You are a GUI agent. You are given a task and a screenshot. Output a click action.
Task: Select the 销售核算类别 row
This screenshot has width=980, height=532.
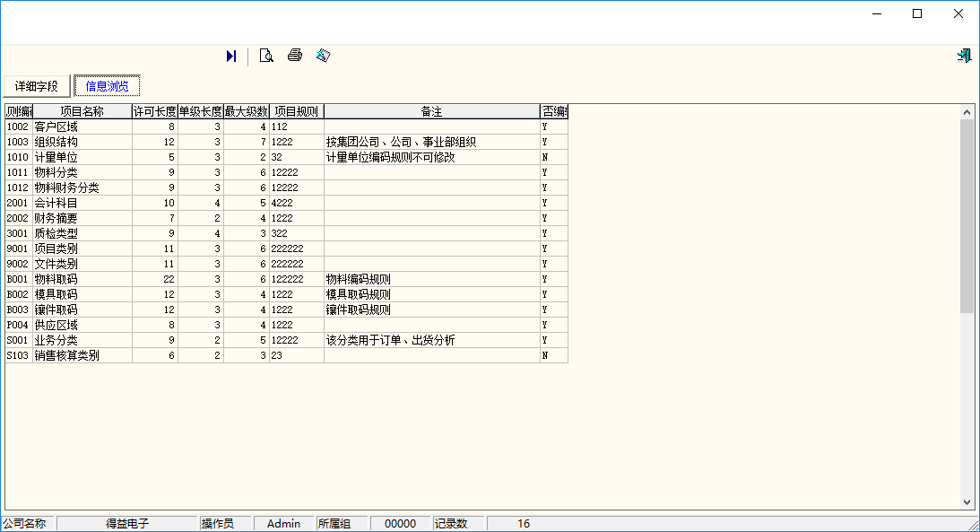tap(286, 355)
